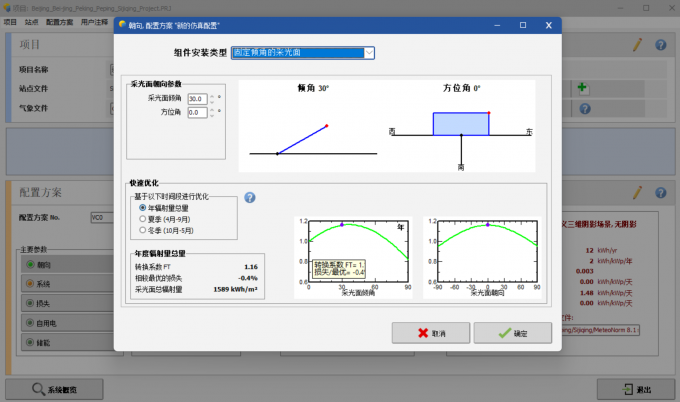This screenshot has height=402, width=680.
Task: Click the 配置方案 No. field showing VC0
Action: [x=102, y=217]
